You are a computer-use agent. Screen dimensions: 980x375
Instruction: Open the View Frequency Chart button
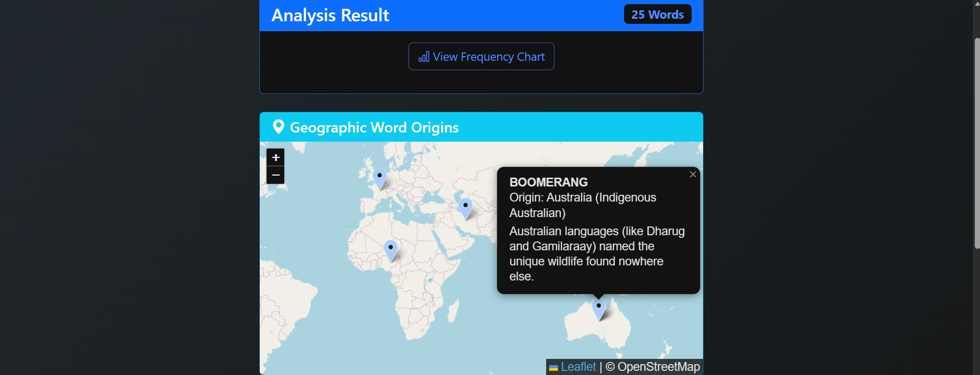tap(481, 57)
